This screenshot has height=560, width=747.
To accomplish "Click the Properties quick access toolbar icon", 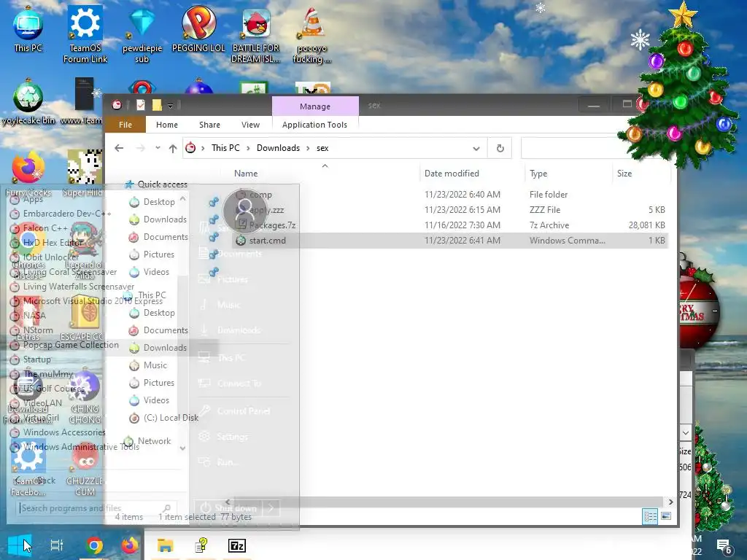I will tap(141, 105).
